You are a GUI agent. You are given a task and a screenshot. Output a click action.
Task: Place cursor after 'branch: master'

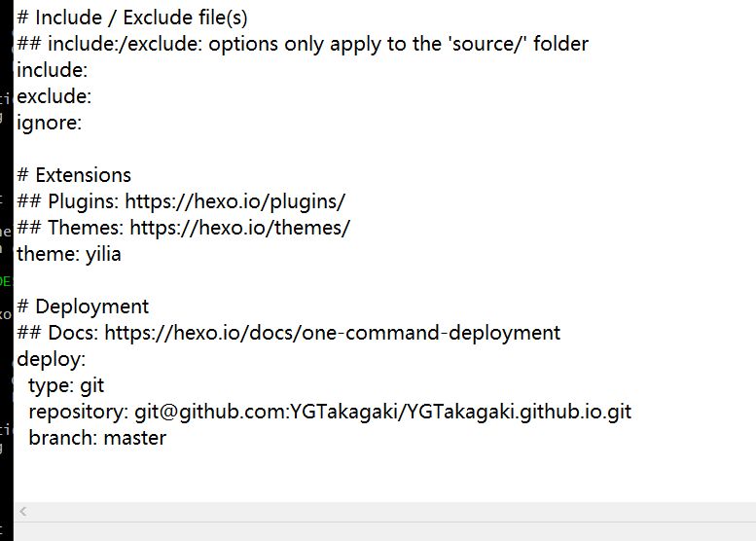click(x=166, y=438)
